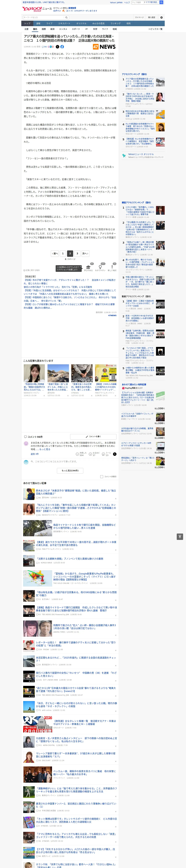Open the みんなの意見 navigation tab

(x=99, y=24)
